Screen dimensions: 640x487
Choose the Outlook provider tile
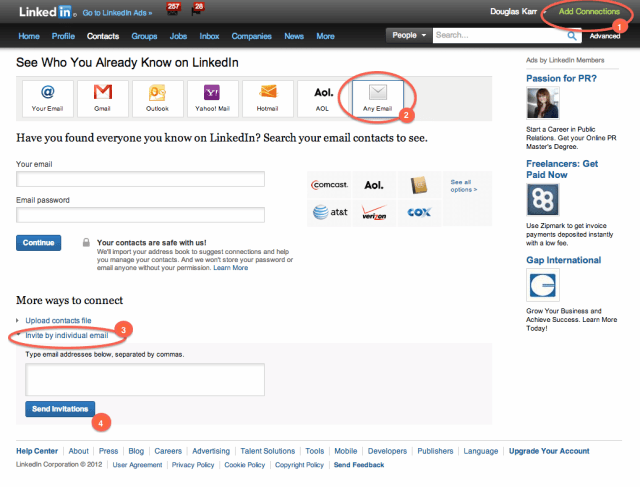click(158, 98)
